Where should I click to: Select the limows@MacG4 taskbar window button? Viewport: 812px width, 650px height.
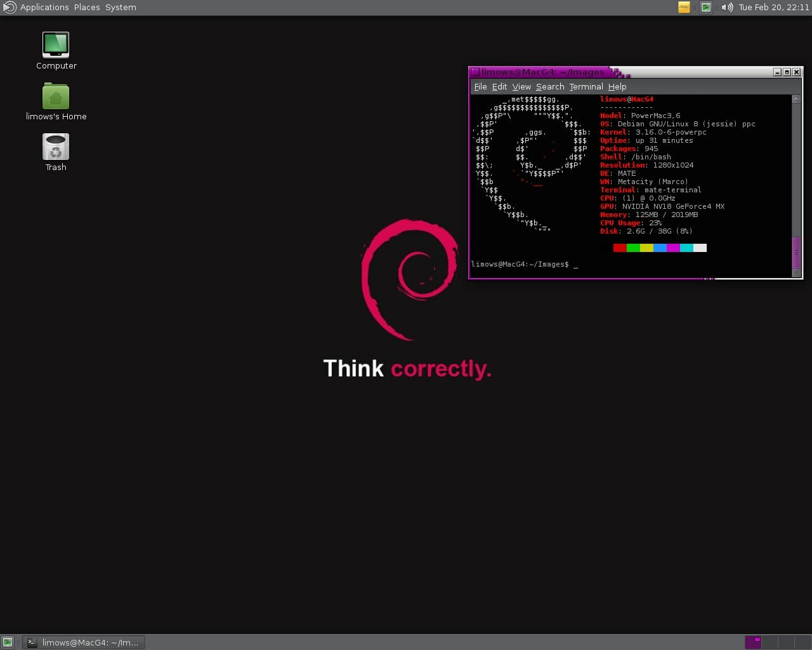[x=84, y=642]
